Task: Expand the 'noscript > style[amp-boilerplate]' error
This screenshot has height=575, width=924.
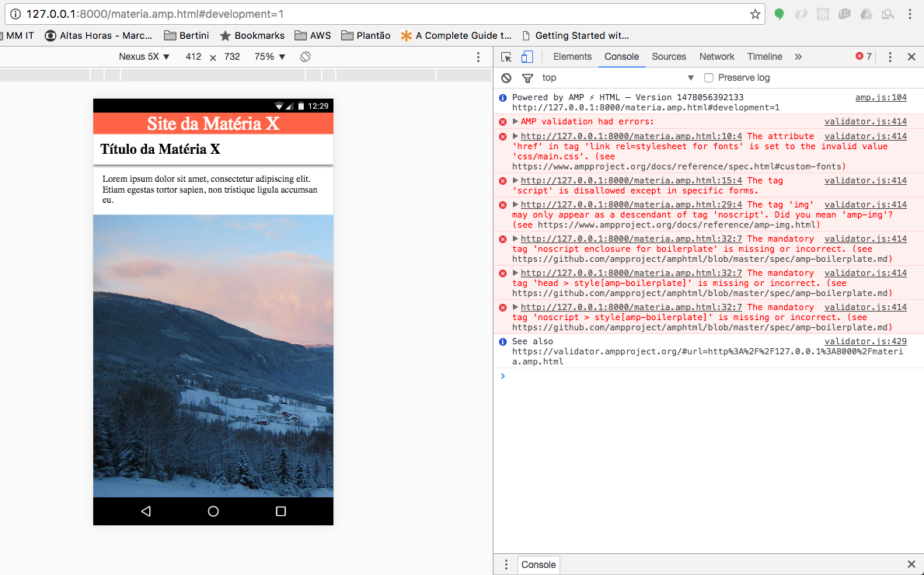Action: pos(515,307)
